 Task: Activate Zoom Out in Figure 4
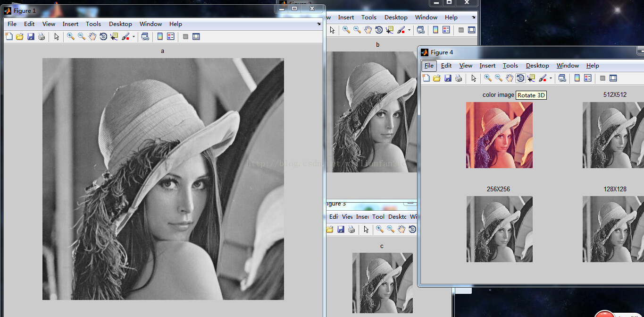tap(499, 78)
